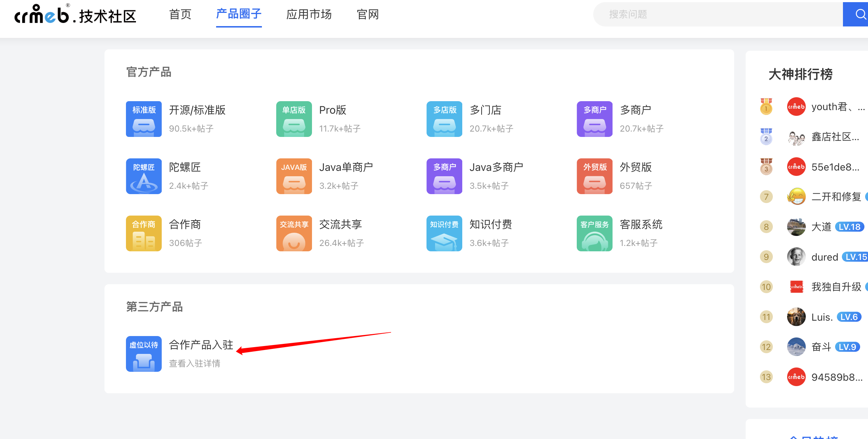The width and height of the screenshot is (868, 439).
Task: Open the Java多商户 circle link
Action: (x=496, y=167)
